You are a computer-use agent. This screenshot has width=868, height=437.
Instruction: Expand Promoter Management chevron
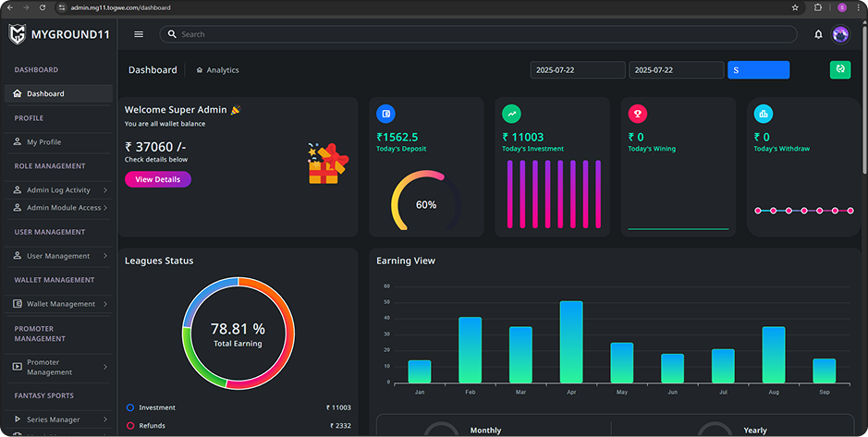105,367
